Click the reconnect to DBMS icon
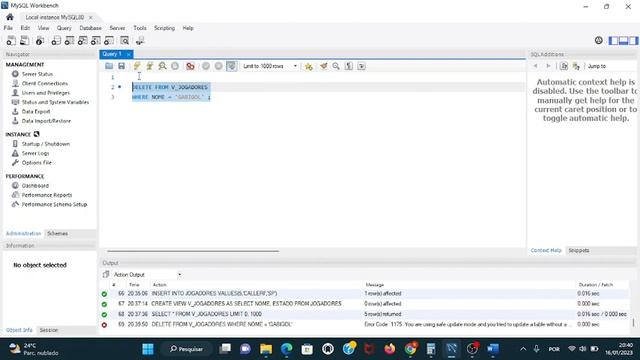Image resolution: width=640 pixels, height=360 pixels. 140,41
